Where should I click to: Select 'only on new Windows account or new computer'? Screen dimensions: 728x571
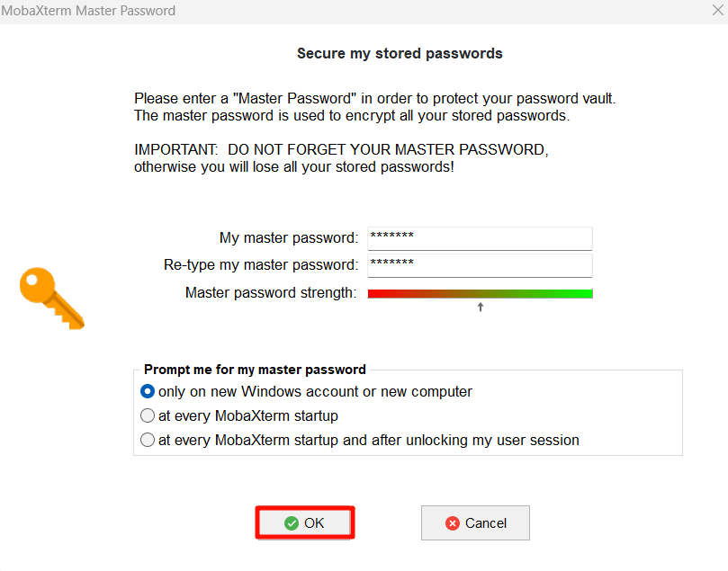click(148, 391)
